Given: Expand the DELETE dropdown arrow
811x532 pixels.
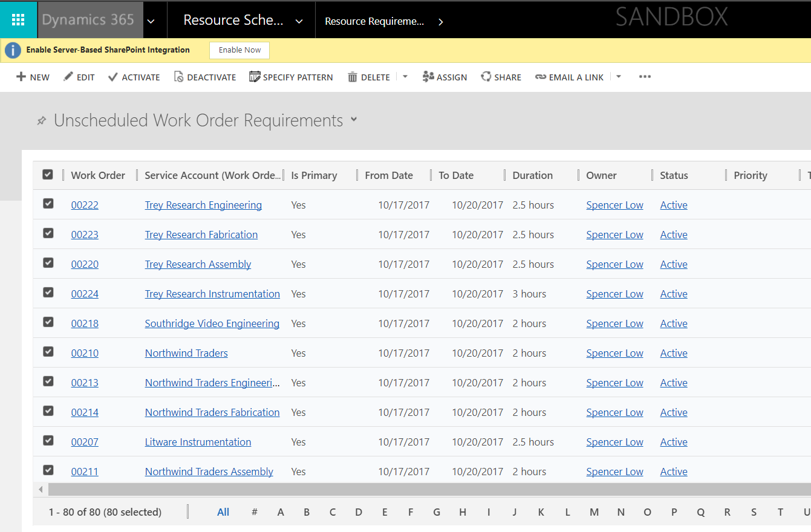Looking at the screenshot, I should (x=404, y=77).
